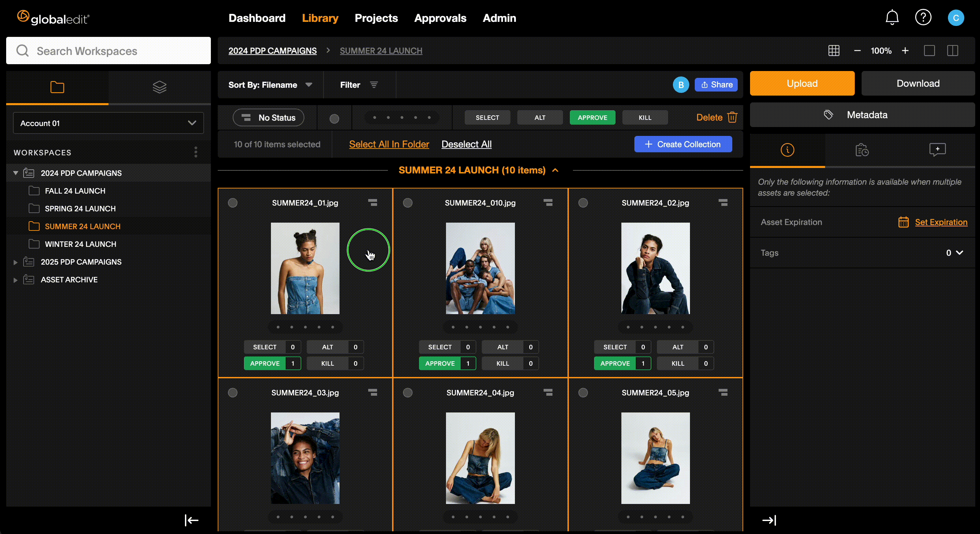This screenshot has width=980, height=534.
Task: Open status menu on SUMMER24_05.jpg card
Action: click(x=723, y=392)
